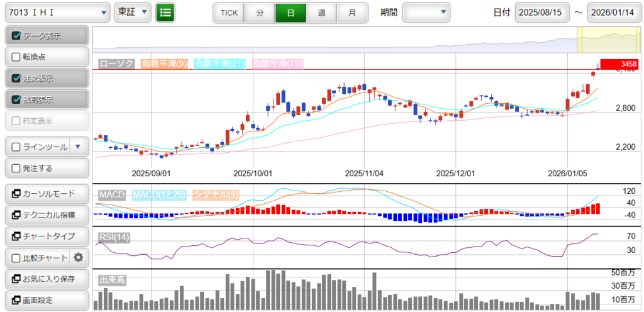The image size is (644, 312).
Task: Click お気に入り保存 to save favorite
Action: 47,279
